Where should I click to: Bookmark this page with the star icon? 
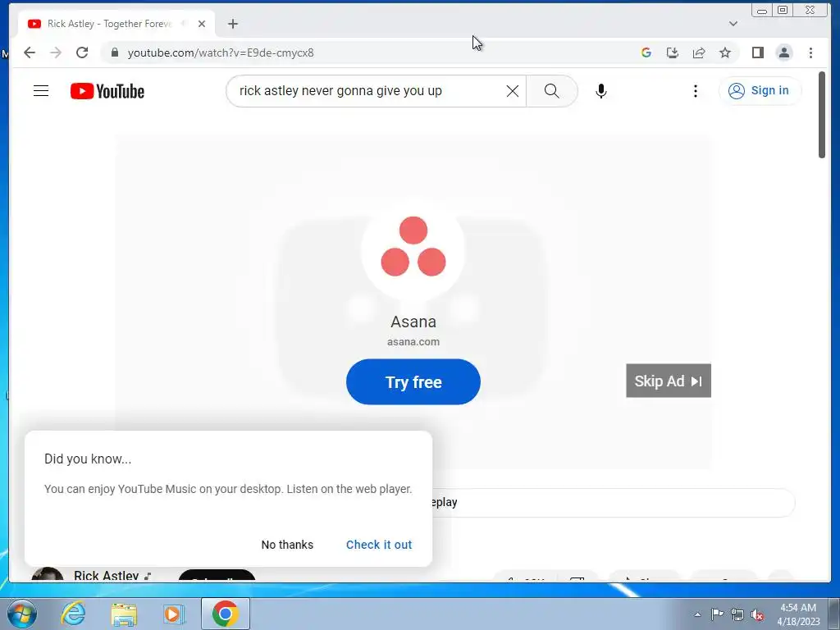[725, 52]
